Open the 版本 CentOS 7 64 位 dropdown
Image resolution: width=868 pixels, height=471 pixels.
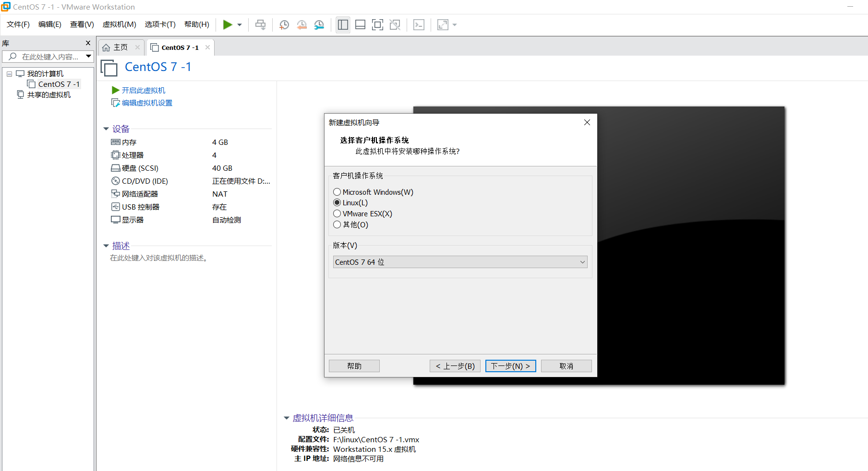460,262
